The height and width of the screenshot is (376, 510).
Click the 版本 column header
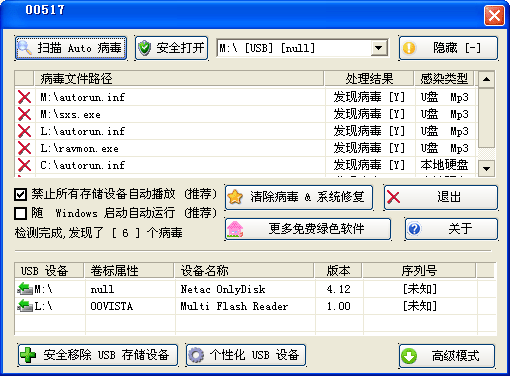coord(338,271)
